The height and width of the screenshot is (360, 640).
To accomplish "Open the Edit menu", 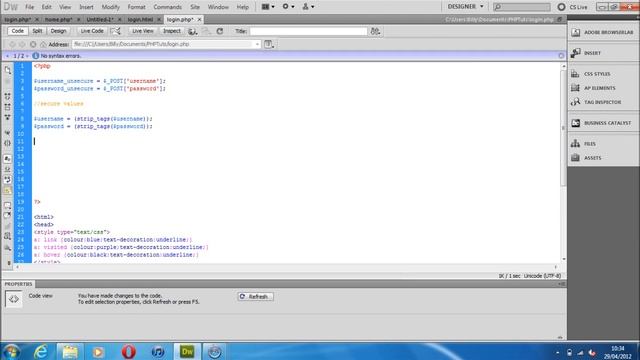I will [47, 7].
